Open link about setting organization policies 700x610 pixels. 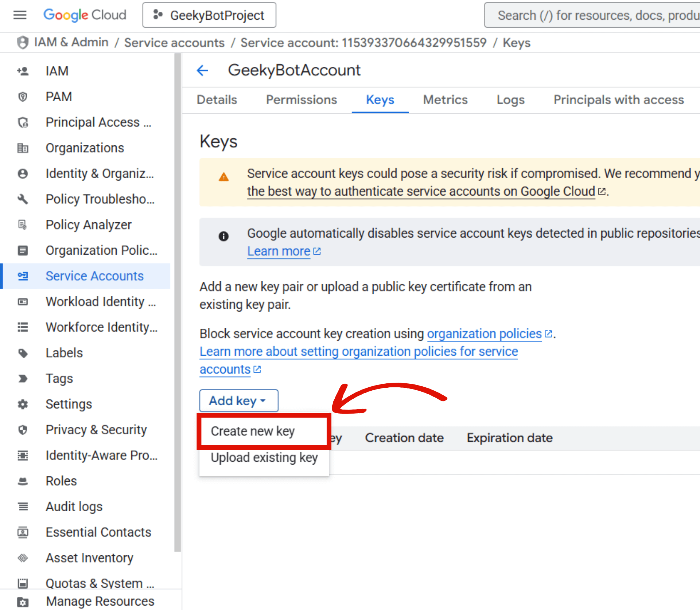[359, 360]
